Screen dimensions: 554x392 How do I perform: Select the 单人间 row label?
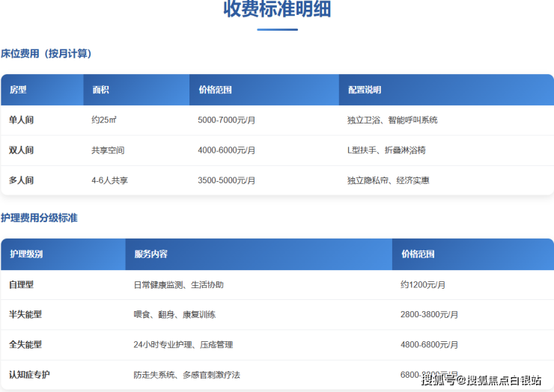(21, 120)
